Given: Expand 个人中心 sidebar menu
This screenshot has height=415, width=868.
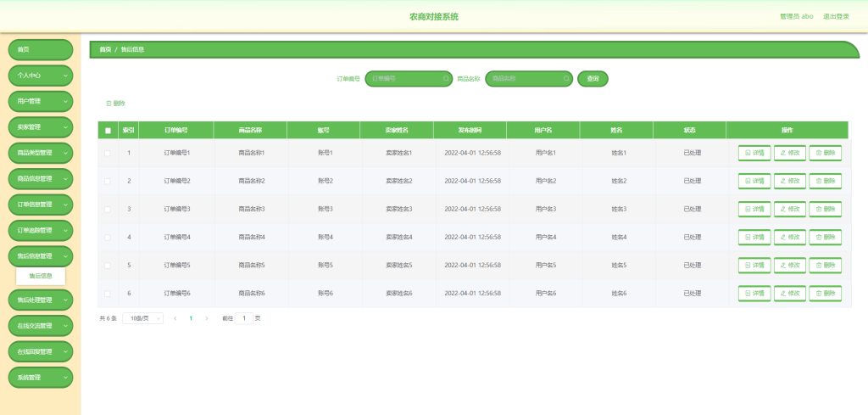Looking at the screenshot, I should coord(41,76).
